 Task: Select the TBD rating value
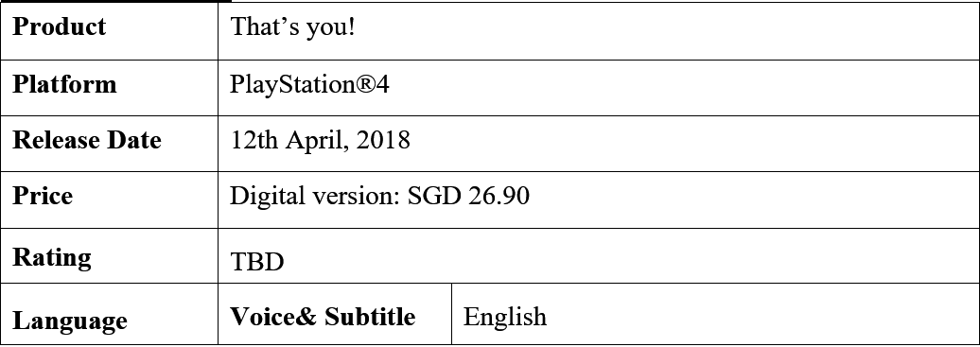coord(257,262)
